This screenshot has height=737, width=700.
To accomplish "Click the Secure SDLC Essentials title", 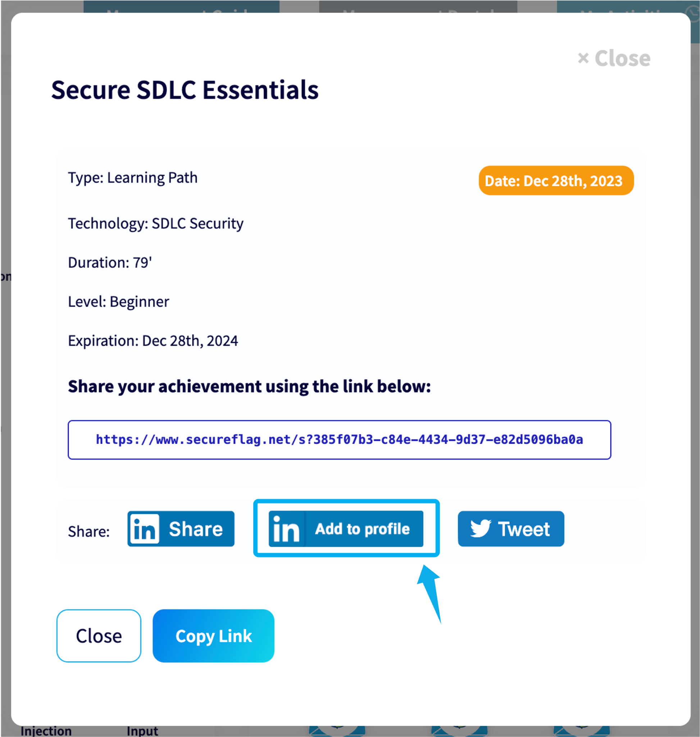I will tap(185, 90).
